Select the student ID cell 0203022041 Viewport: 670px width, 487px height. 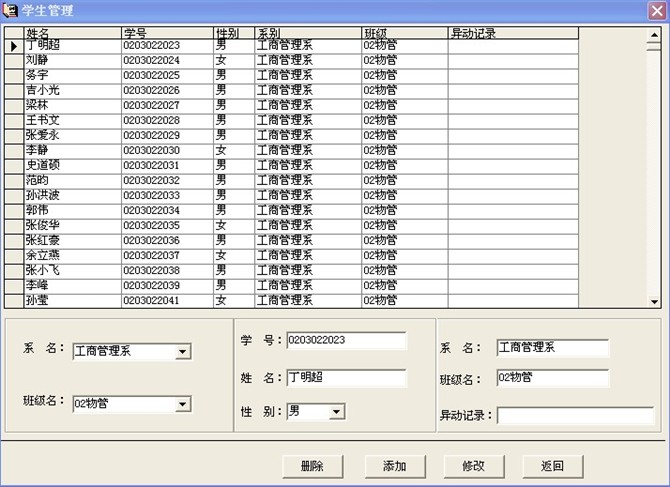(x=168, y=301)
